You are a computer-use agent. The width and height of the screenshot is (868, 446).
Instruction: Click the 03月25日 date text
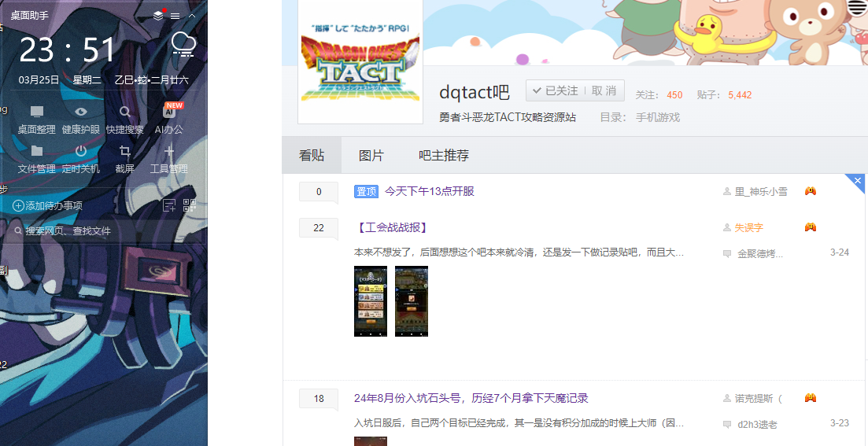pyautogui.click(x=39, y=79)
